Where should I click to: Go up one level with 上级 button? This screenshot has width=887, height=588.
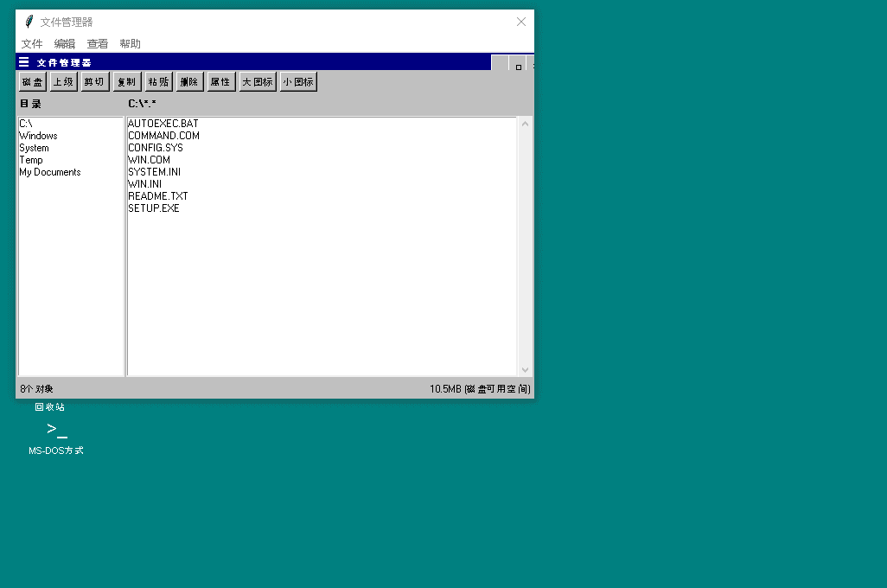(x=63, y=82)
